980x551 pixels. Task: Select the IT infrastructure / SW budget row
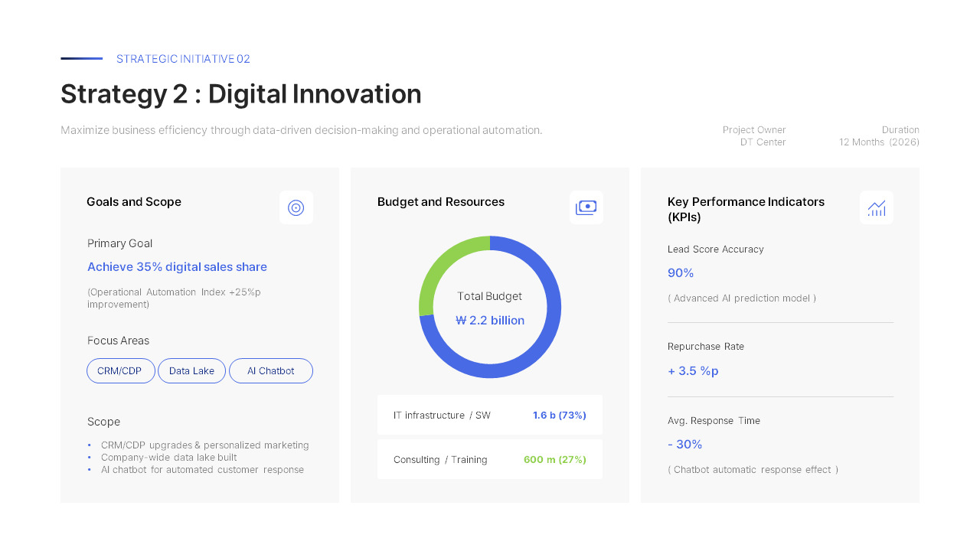pos(489,415)
